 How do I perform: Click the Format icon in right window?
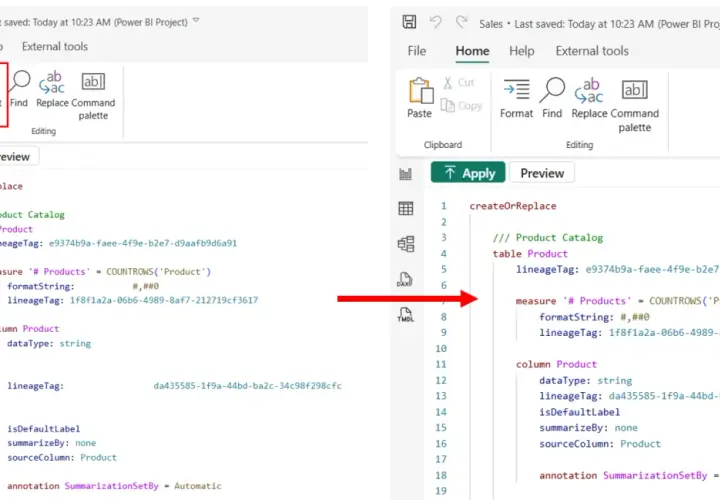coord(516,98)
